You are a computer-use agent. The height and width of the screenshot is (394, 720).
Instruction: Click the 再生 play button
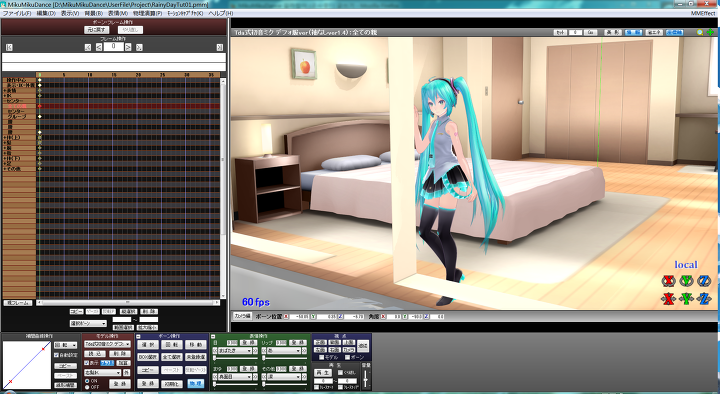point(323,373)
